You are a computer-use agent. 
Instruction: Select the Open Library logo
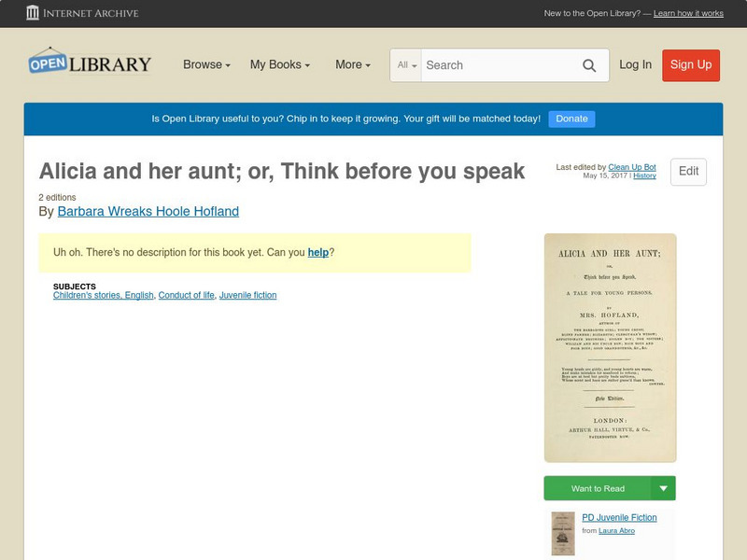90,62
